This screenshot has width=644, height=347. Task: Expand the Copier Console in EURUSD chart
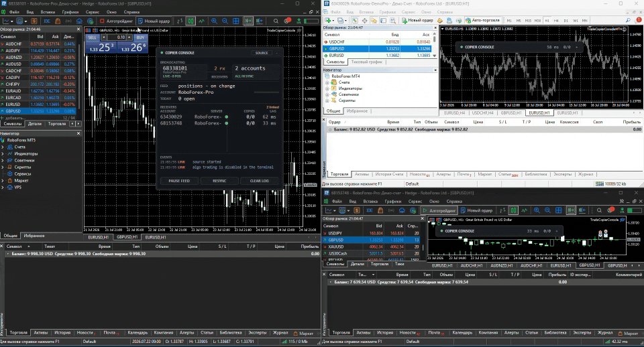coord(577,47)
